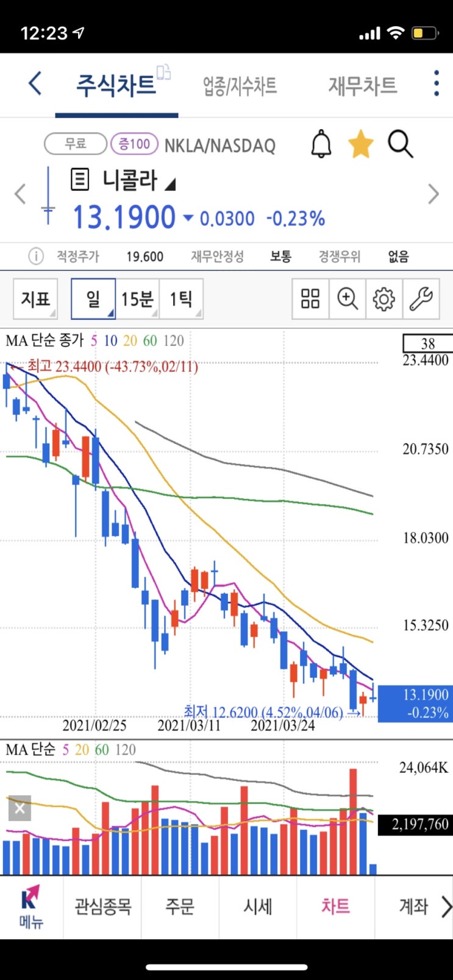Open the K 메뉴 main menu
Viewport: 453px width, 980px height.
[x=31, y=907]
